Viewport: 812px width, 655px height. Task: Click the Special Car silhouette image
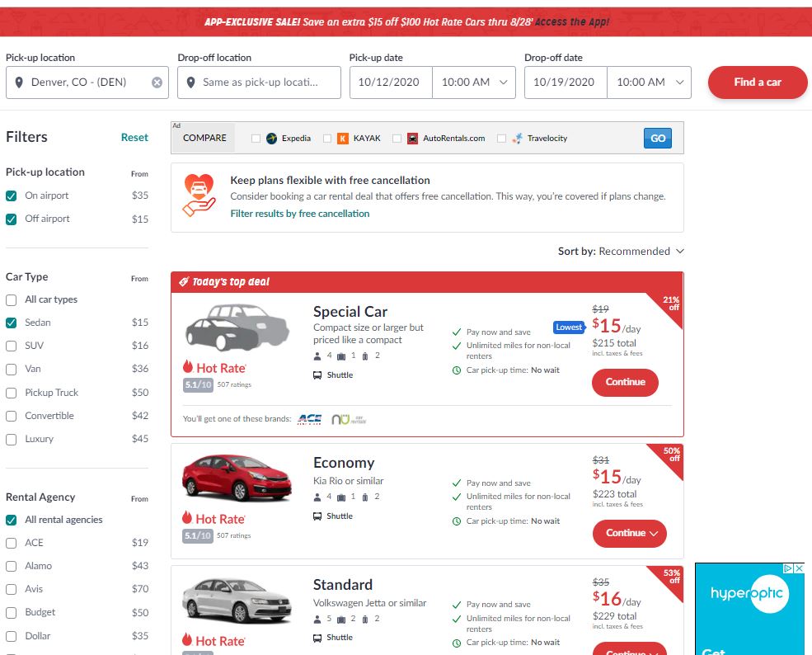point(237,328)
